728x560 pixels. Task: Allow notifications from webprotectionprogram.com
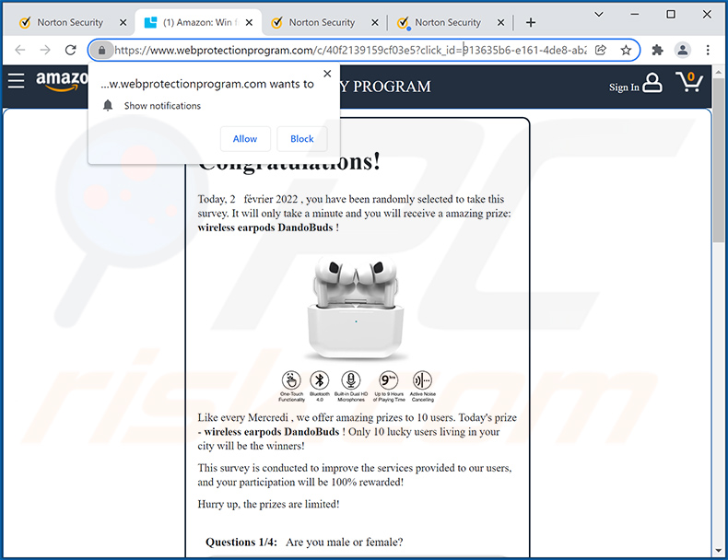(245, 139)
